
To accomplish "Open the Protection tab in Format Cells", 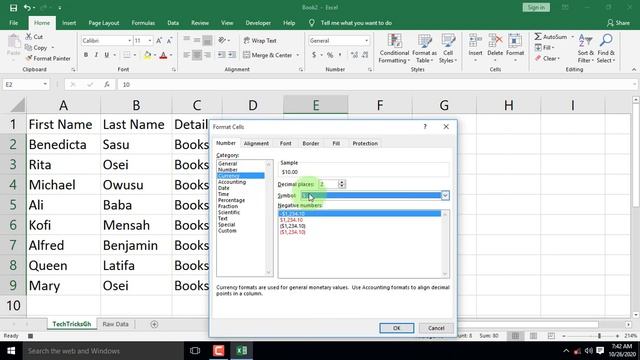I will coord(365,143).
